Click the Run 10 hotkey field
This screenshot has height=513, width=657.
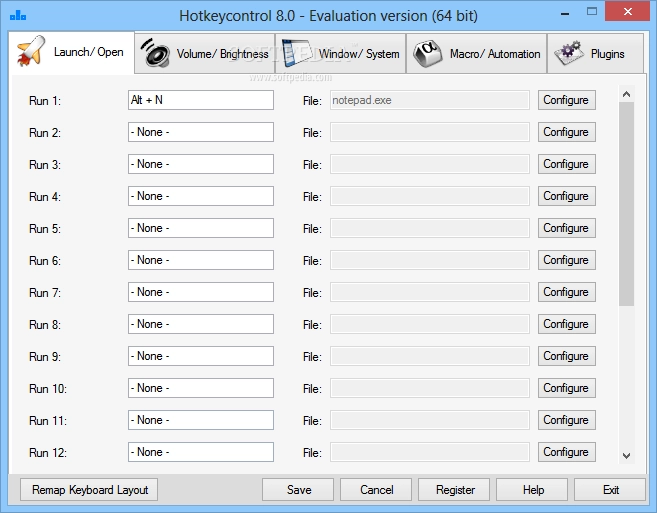click(201, 388)
